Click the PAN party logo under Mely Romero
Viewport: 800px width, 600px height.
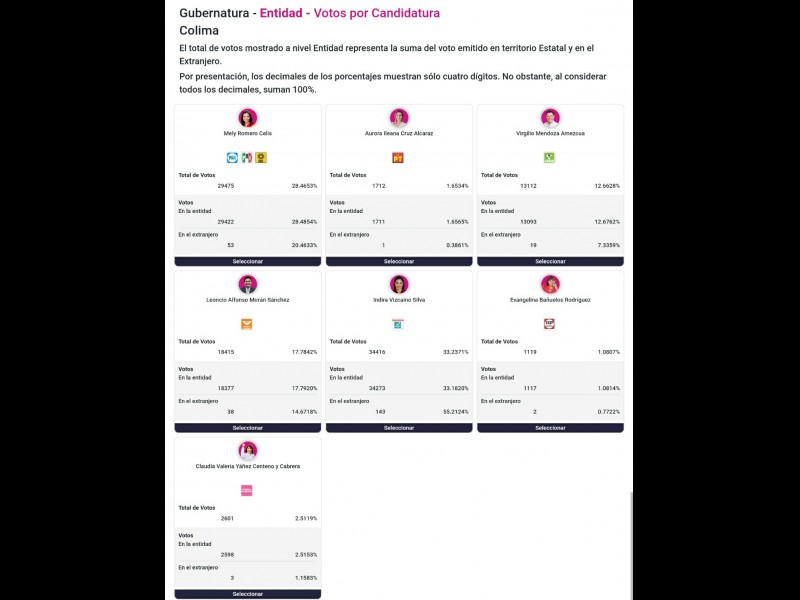point(233,157)
